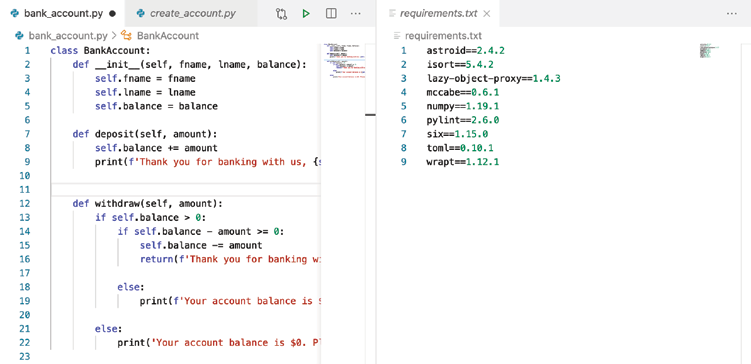Click 'def deposit(self, amount):' line

145,134
